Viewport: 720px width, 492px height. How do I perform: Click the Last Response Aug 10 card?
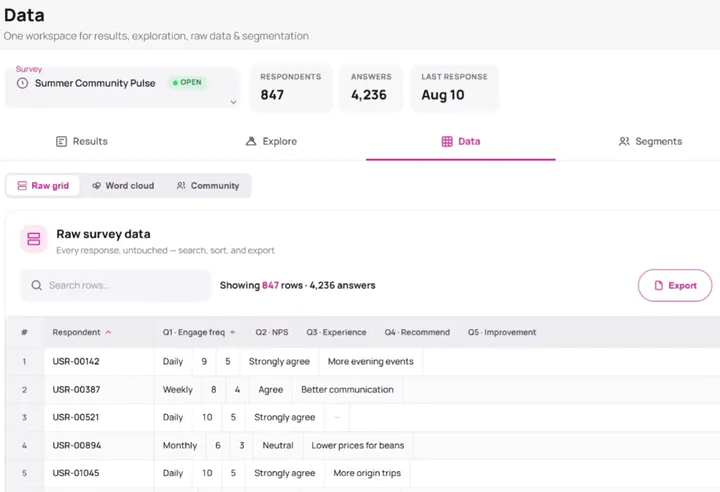pos(455,88)
